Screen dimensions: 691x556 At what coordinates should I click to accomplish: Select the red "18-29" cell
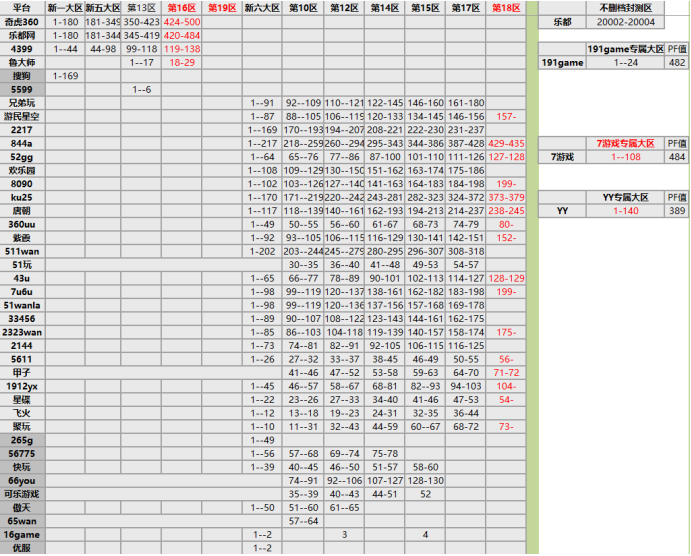coord(182,63)
